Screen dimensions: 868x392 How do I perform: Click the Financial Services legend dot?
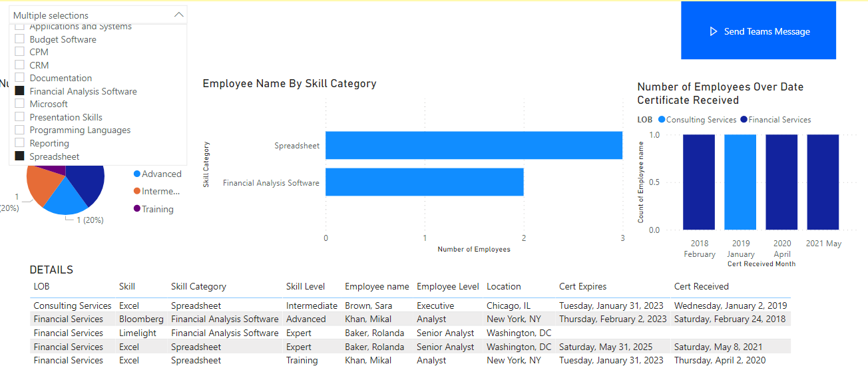[744, 120]
